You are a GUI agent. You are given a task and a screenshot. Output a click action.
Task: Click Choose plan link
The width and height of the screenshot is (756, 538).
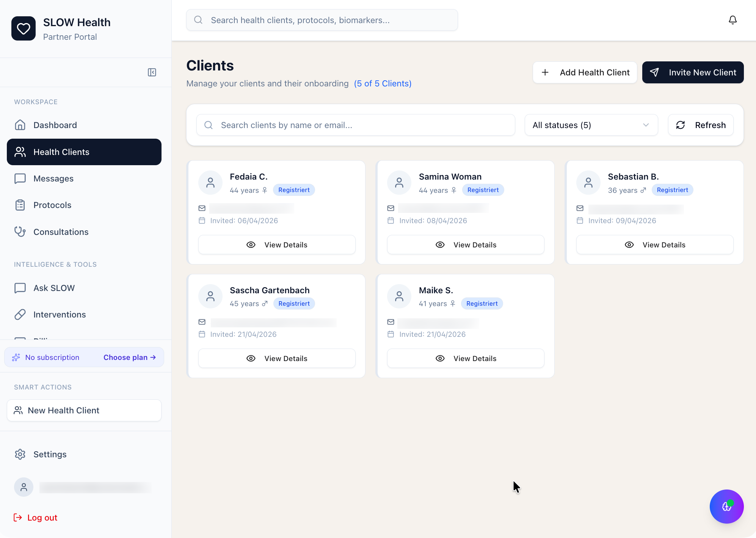(x=130, y=357)
